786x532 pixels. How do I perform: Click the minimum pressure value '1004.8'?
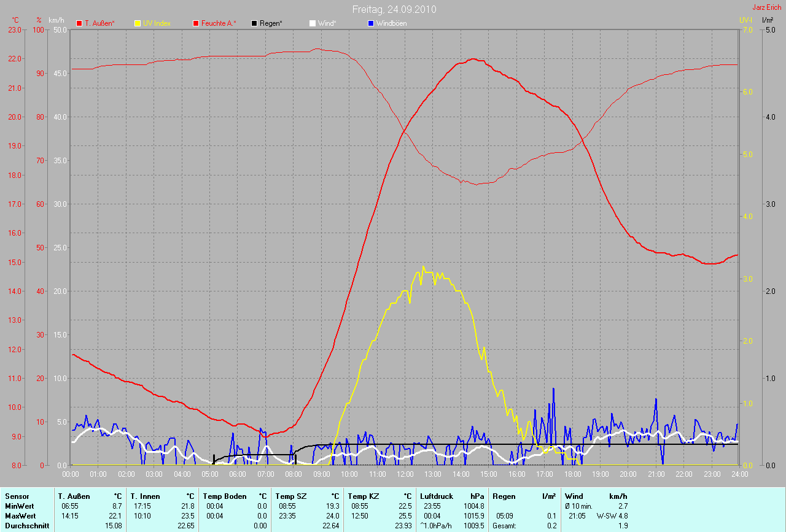tap(473, 506)
